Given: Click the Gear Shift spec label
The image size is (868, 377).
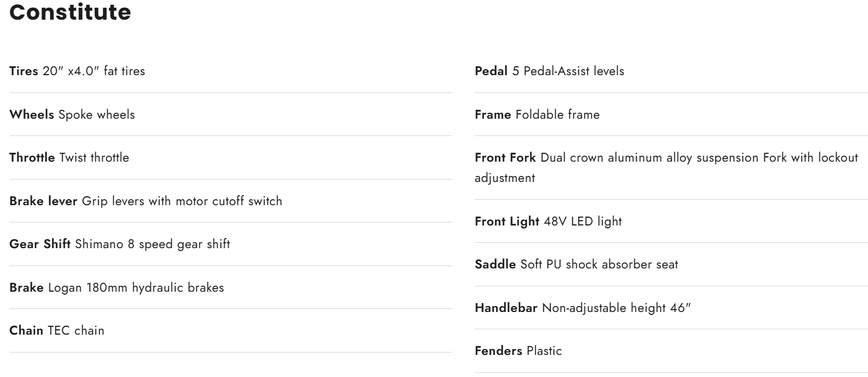Looking at the screenshot, I should point(40,244).
